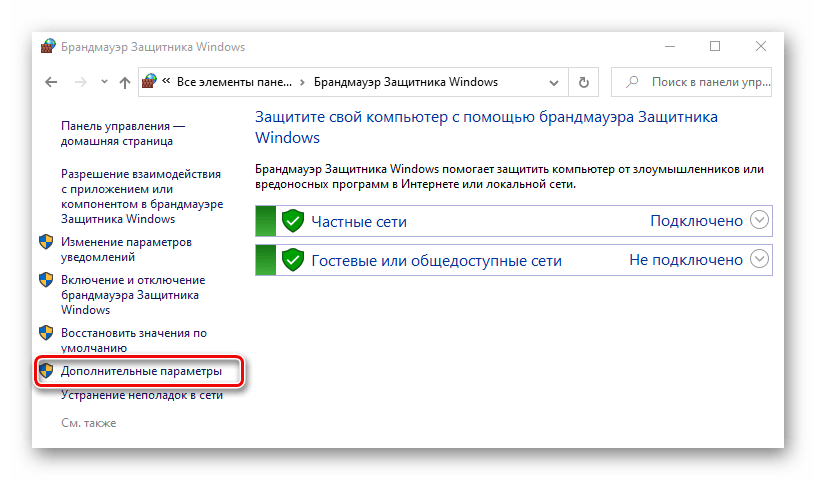The width and height of the screenshot is (816, 480).
Task: Expand the address bar history dropdown
Action: [x=554, y=82]
